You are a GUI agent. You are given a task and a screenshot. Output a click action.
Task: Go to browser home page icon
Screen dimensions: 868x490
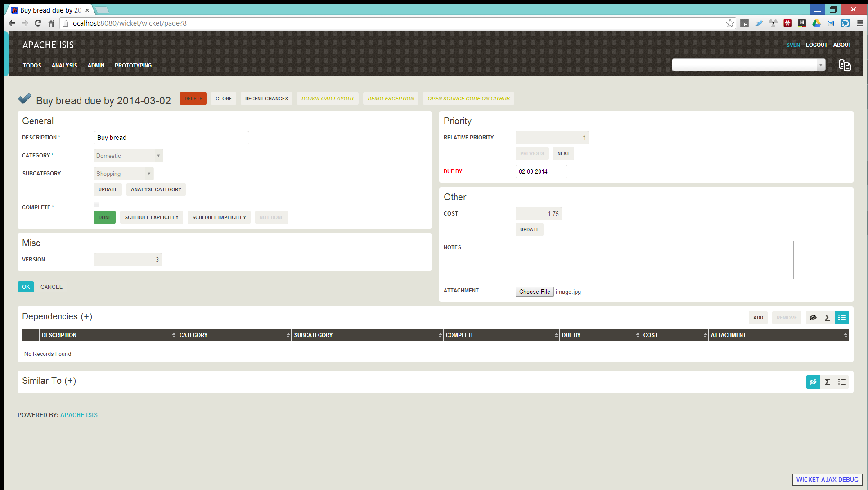tap(51, 23)
